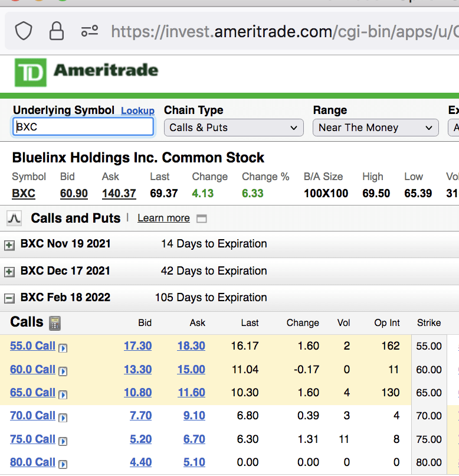Click the 17.30 bid price link
This screenshot has height=476, width=459.
tap(137, 346)
